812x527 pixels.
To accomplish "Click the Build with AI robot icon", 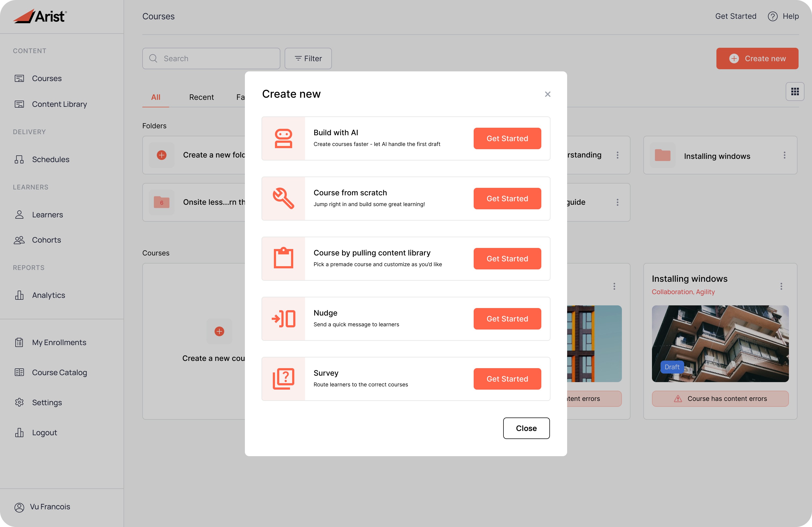I will [283, 138].
